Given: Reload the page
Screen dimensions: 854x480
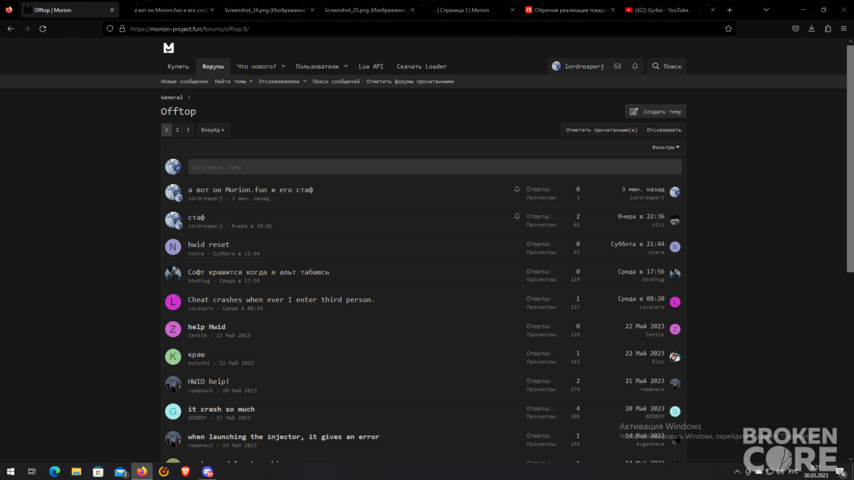Looking at the screenshot, I should (42, 29).
